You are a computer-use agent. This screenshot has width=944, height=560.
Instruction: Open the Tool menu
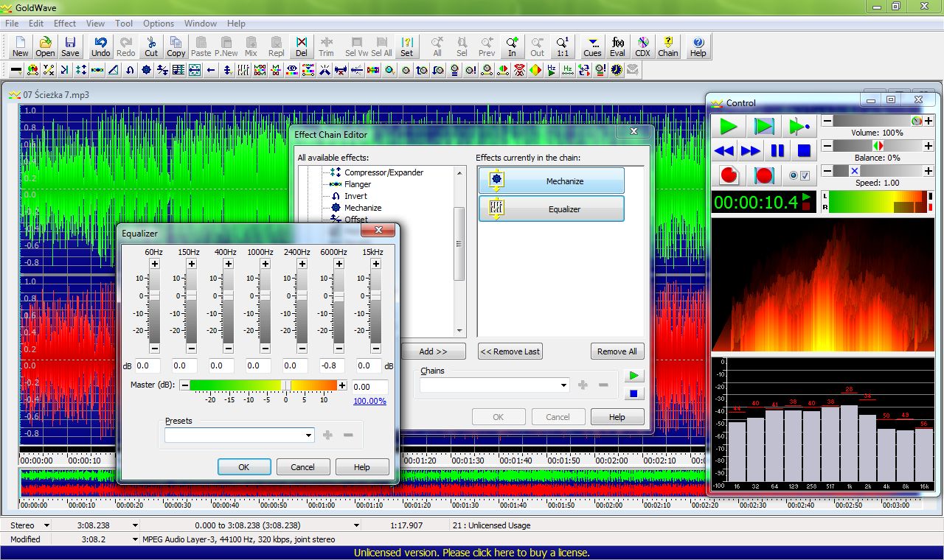[124, 24]
